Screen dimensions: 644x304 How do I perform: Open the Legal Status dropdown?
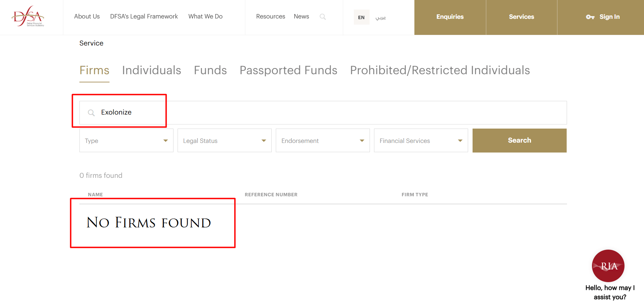pyautogui.click(x=224, y=141)
